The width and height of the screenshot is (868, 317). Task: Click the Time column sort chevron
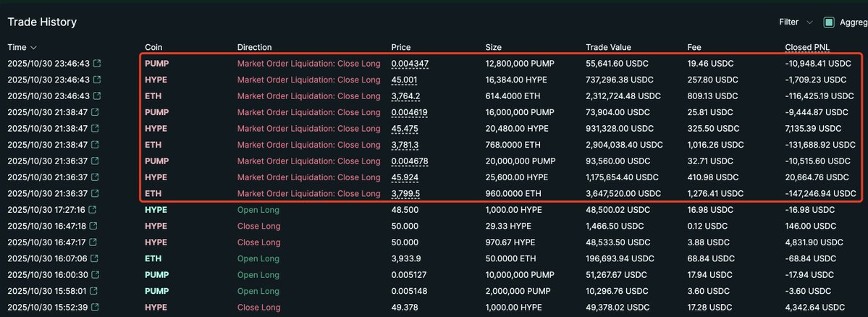32,48
